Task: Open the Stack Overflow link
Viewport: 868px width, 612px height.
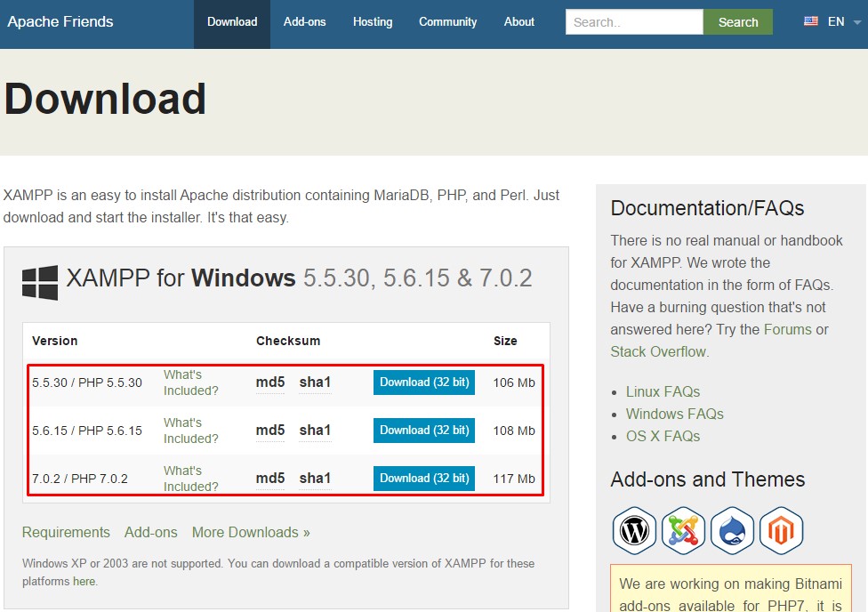Action: 658,351
